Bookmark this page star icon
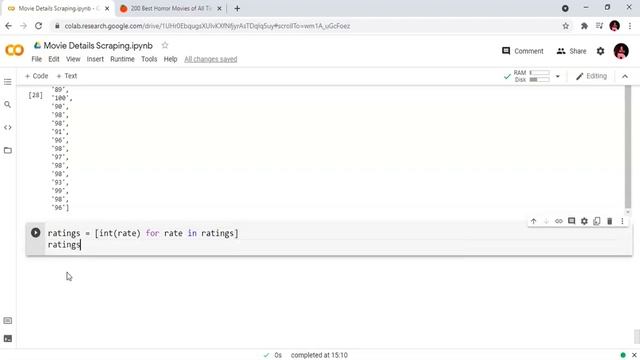 [566, 26]
